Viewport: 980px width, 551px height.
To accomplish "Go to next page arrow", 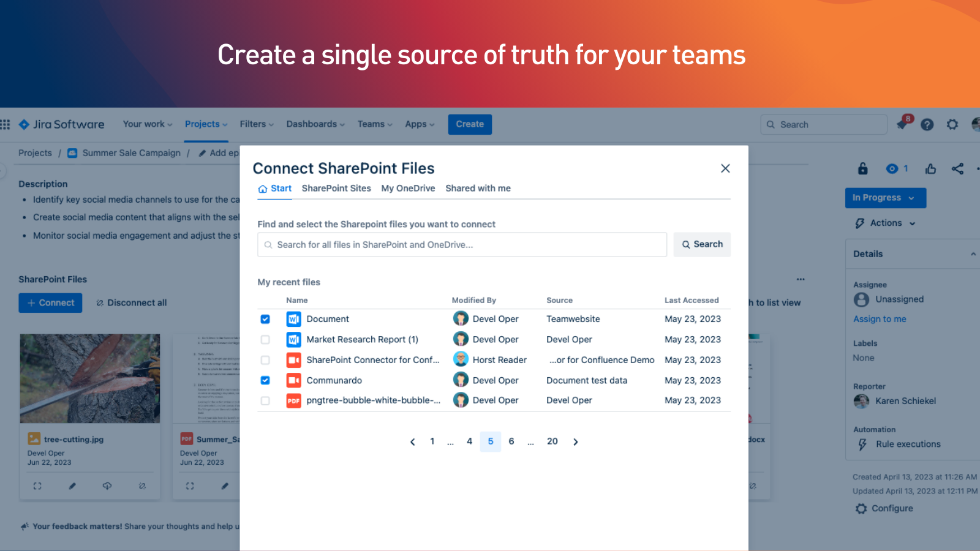I will point(575,441).
